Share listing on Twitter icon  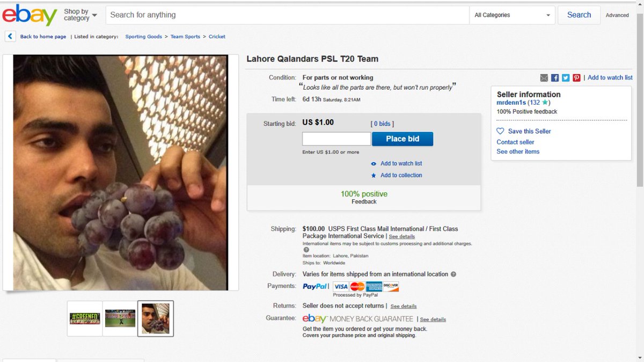click(x=566, y=78)
